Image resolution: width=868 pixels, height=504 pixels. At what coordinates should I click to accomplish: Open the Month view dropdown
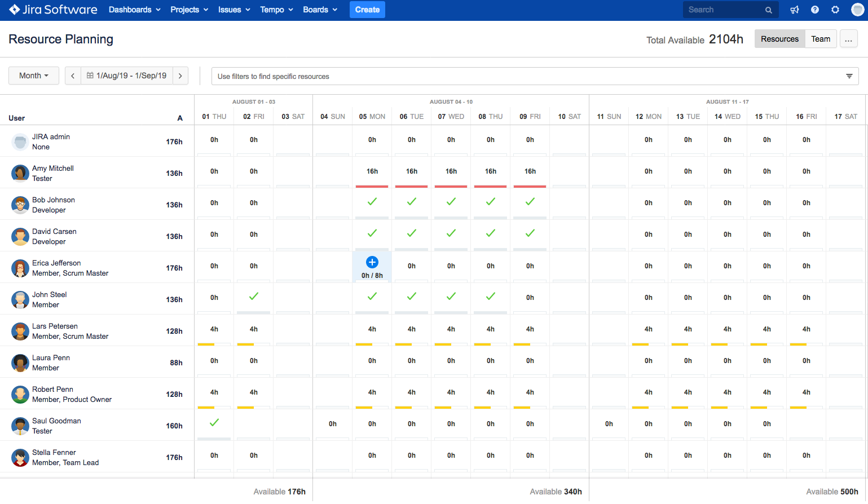click(33, 75)
